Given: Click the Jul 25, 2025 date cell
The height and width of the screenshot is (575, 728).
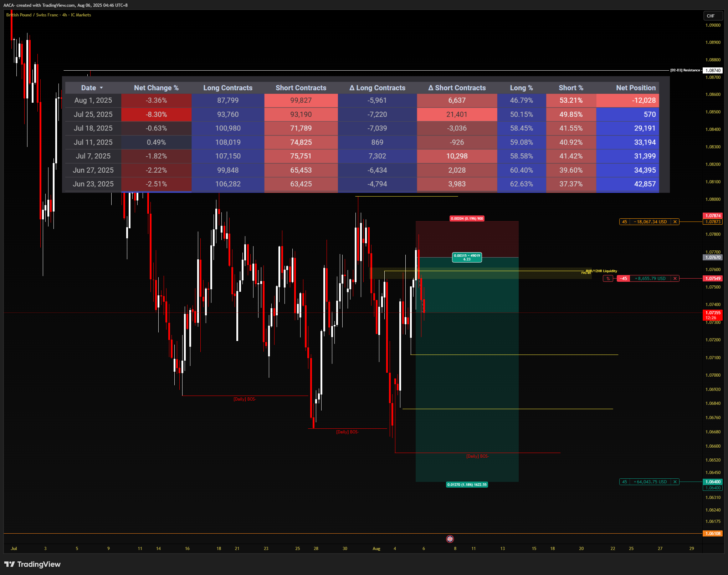Looking at the screenshot, I should pyautogui.click(x=93, y=115).
